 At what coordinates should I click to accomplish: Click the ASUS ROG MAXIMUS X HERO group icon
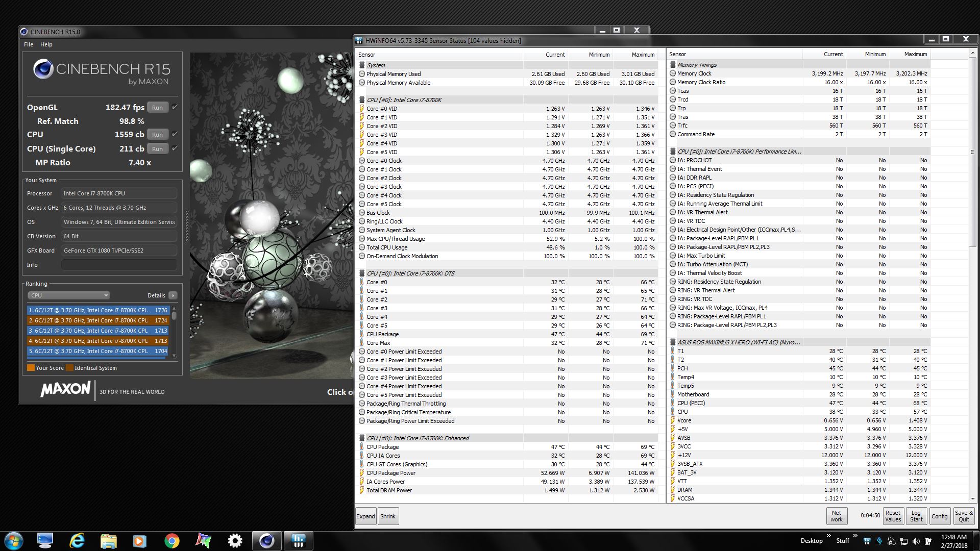673,342
